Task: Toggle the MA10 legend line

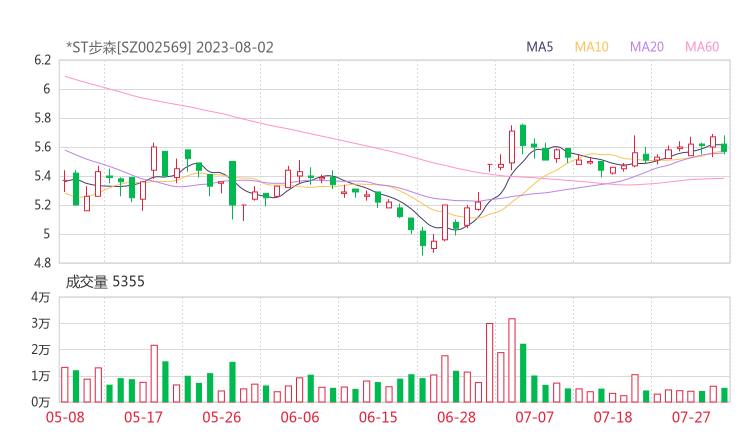Action: (x=591, y=47)
